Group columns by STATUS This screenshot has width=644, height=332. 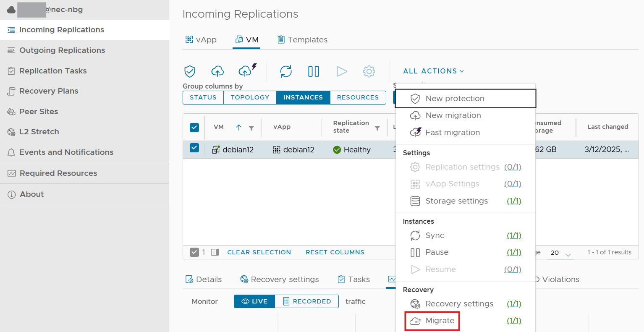(203, 97)
